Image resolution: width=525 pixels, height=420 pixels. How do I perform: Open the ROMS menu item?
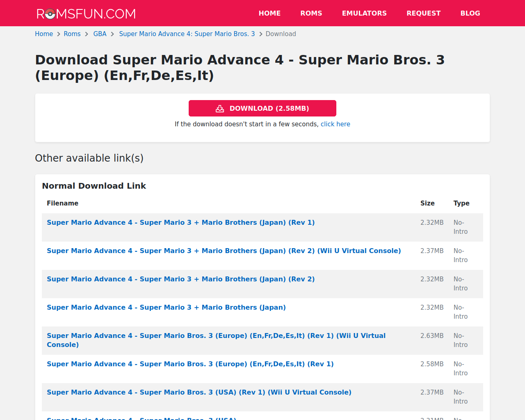point(311,13)
